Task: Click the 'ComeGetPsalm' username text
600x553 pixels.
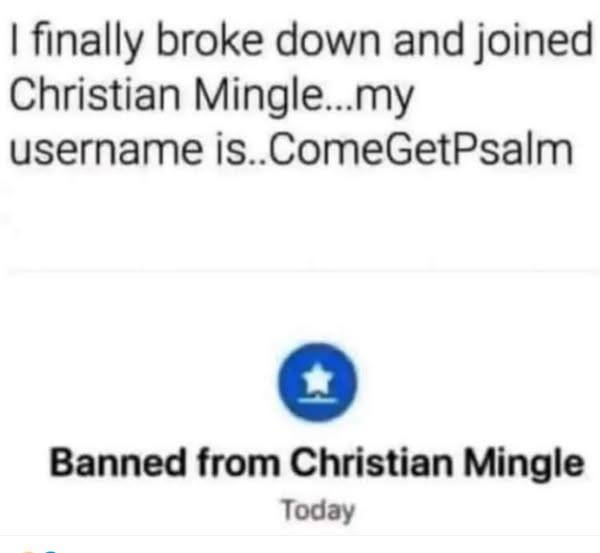Action: tap(420, 150)
